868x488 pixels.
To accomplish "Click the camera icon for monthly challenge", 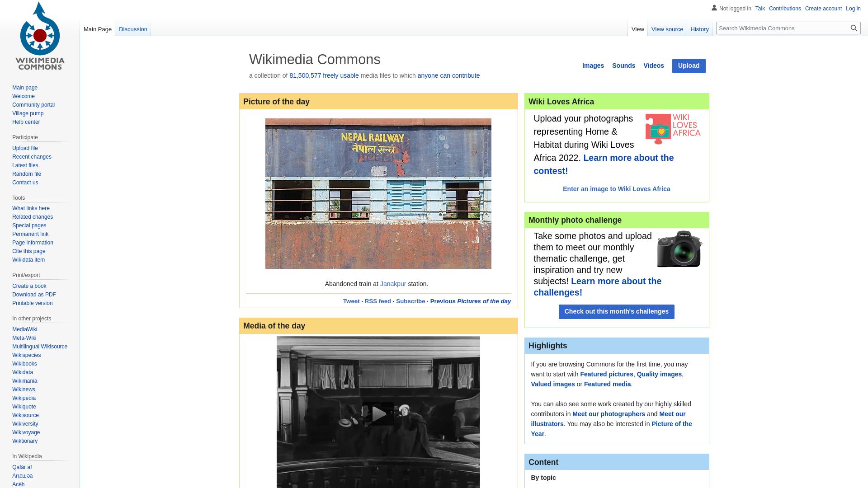I will pyautogui.click(x=679, y=249).
